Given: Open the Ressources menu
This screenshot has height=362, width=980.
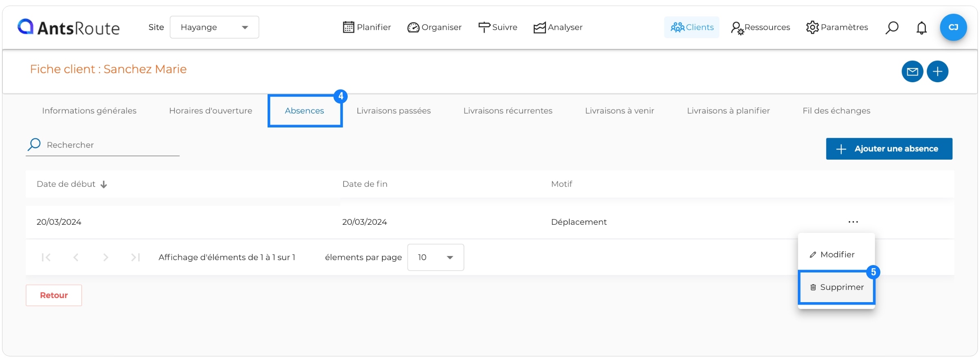Looking at the screenshot, I should (760, 27).
